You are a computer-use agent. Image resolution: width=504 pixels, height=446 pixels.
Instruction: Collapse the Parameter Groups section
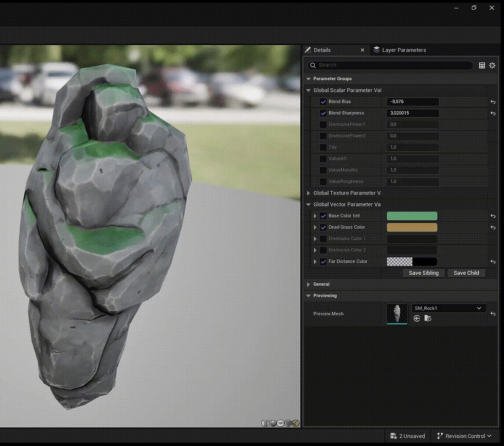(x=309, y=79)
